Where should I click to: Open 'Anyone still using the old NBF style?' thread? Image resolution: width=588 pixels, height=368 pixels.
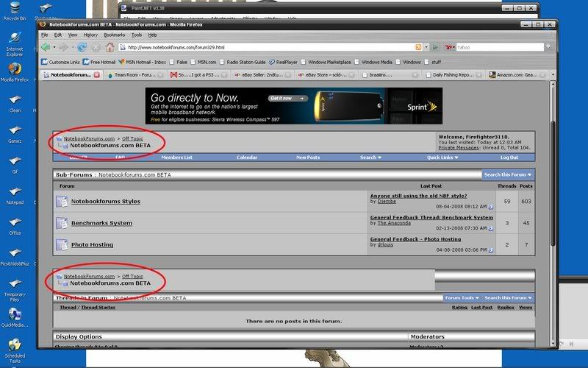click(x=418, y=196)
